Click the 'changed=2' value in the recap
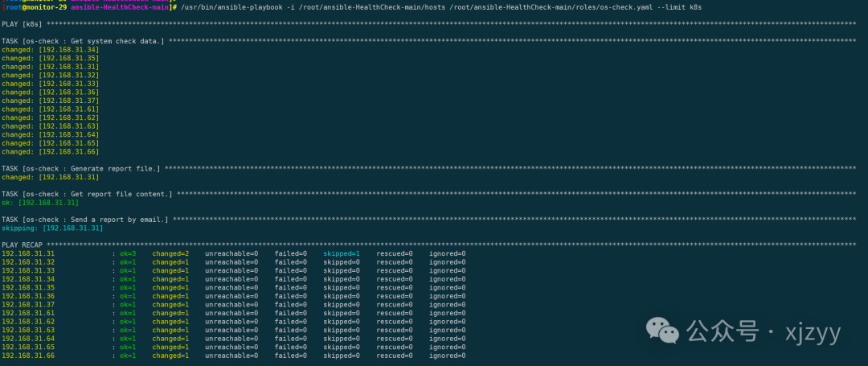This screenshot has width=868, height=366. [x=170, y=253]
